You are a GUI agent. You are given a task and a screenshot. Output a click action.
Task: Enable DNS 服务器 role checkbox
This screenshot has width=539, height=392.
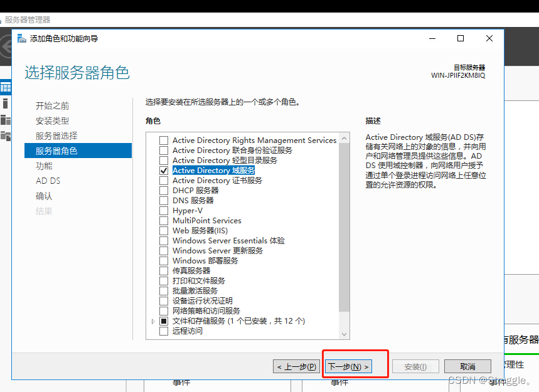(164, 200)
